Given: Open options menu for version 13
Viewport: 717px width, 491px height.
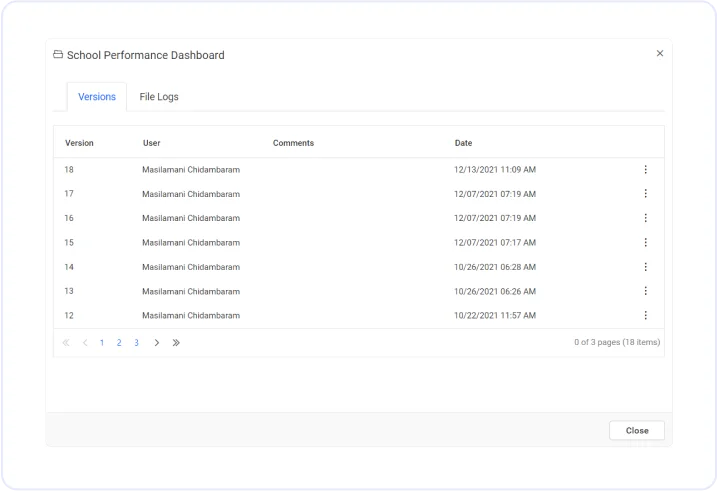Looking at the screenshot, I should tap(645, 291).
